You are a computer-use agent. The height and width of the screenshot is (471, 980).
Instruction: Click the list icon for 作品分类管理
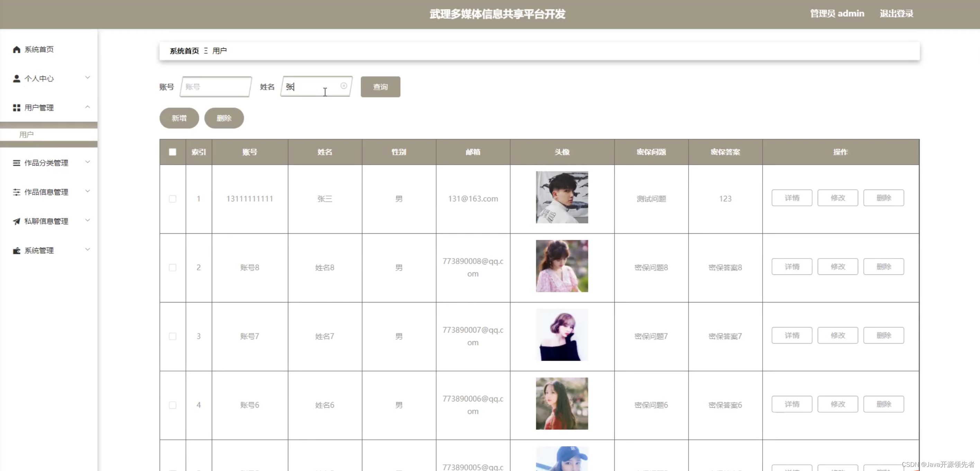(16, 163)
